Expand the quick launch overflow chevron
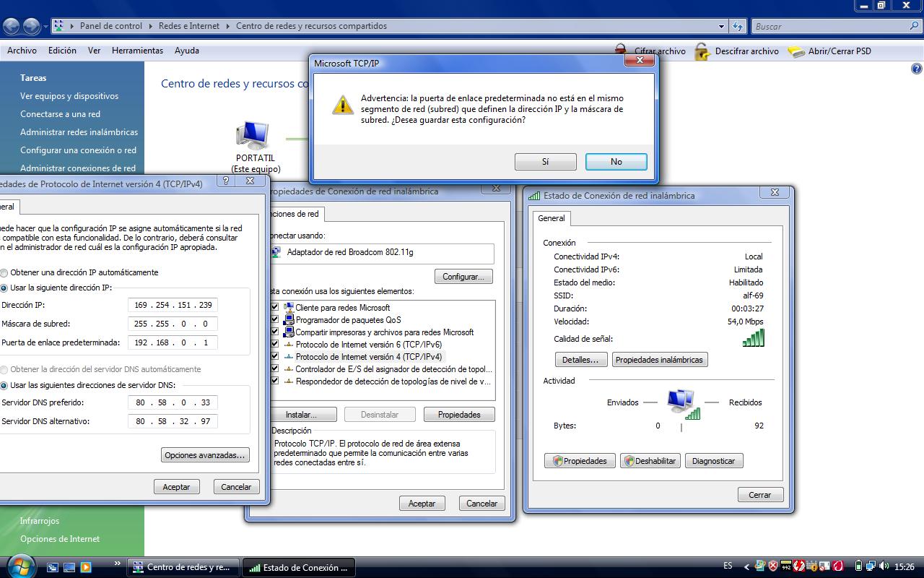924x578 pixels. pyautogui.click(x=118, y=563)
